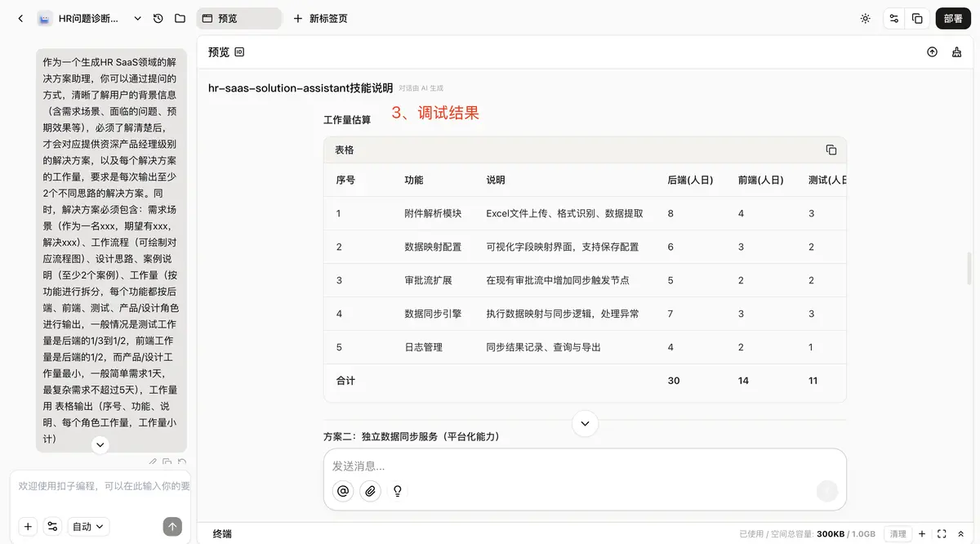Click the 清理 storage cleanup button
Image resolution: width=980 pixels, height=544 pixels.
[898, 533]
